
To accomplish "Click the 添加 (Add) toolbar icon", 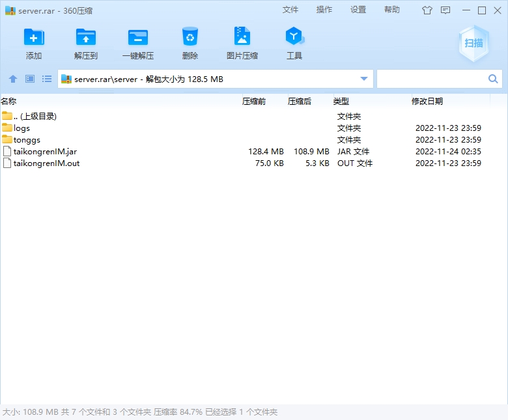I will click(34, 37).
